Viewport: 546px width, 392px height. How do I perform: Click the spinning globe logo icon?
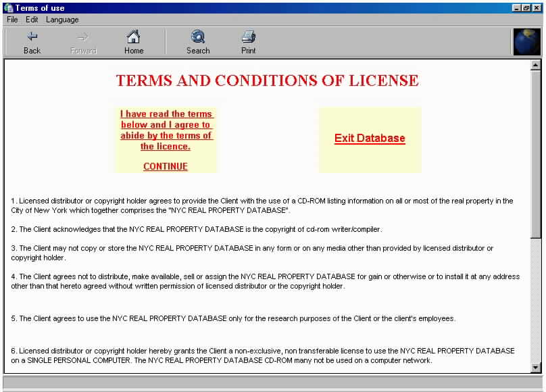(x=526, y=42)
